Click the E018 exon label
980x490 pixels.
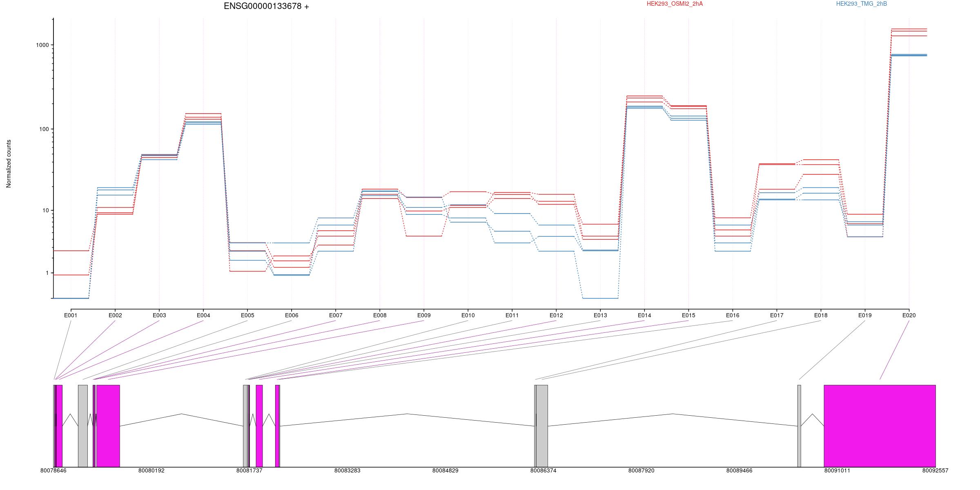pos(821,315)
